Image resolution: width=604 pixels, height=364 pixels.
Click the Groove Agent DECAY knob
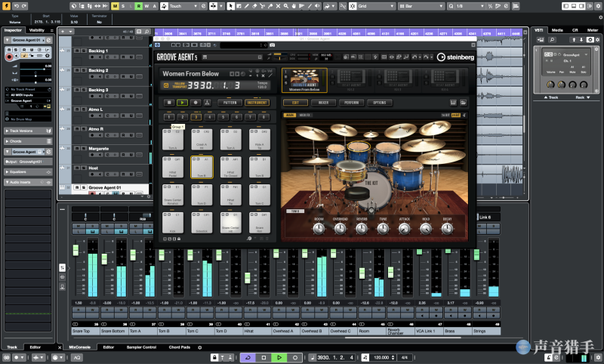[447, 229]
